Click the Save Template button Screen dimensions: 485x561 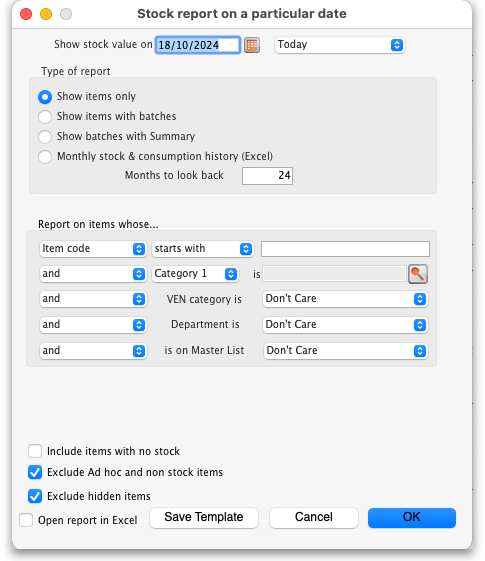coord(204,517)
